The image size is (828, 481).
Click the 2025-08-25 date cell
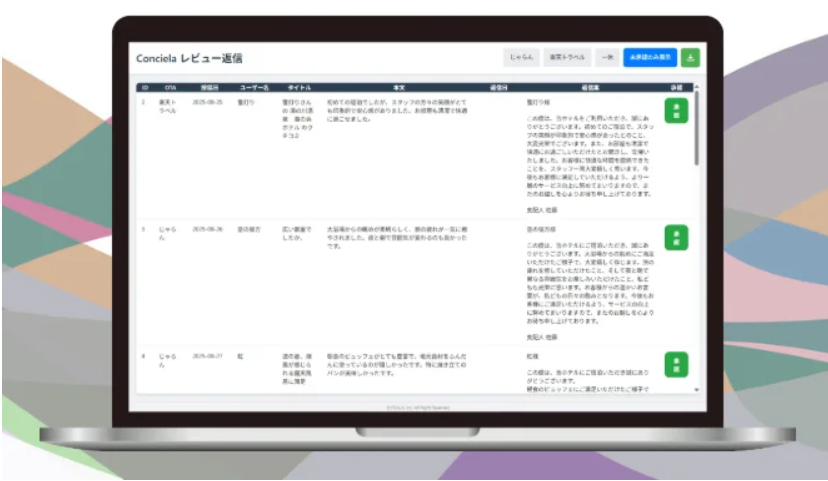208,102
